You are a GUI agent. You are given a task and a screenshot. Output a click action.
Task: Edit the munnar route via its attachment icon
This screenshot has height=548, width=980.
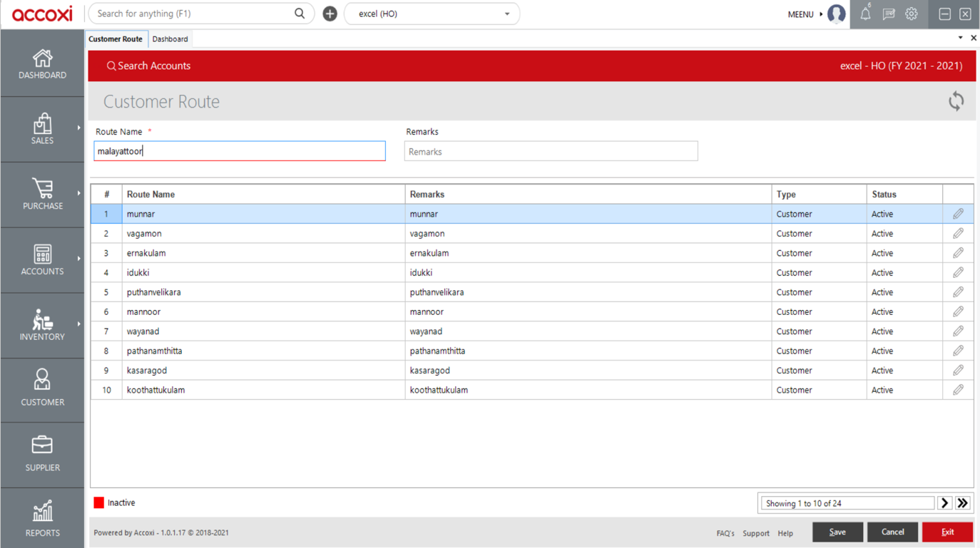click(x=958, y=213)
